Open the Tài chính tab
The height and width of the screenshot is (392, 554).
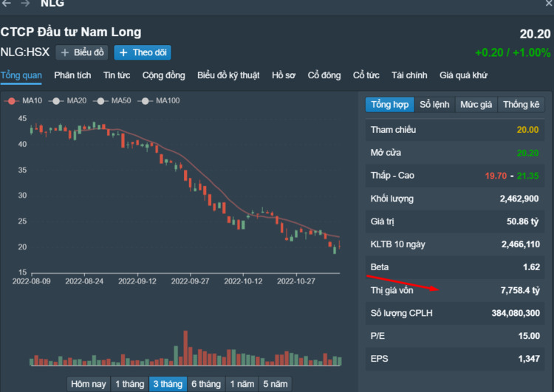(x=409, y=75)
